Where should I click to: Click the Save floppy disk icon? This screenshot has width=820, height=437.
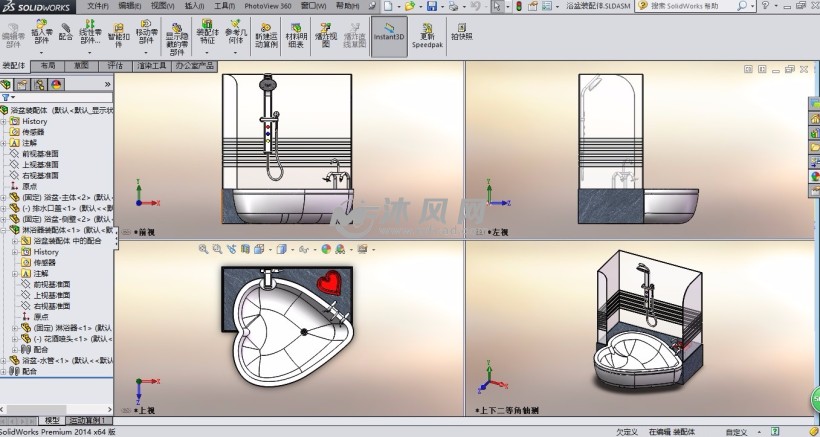[x=432, y=6]
